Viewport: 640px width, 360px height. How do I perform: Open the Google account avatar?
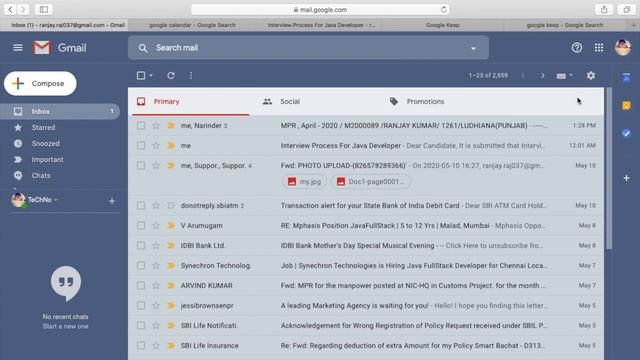623,48
